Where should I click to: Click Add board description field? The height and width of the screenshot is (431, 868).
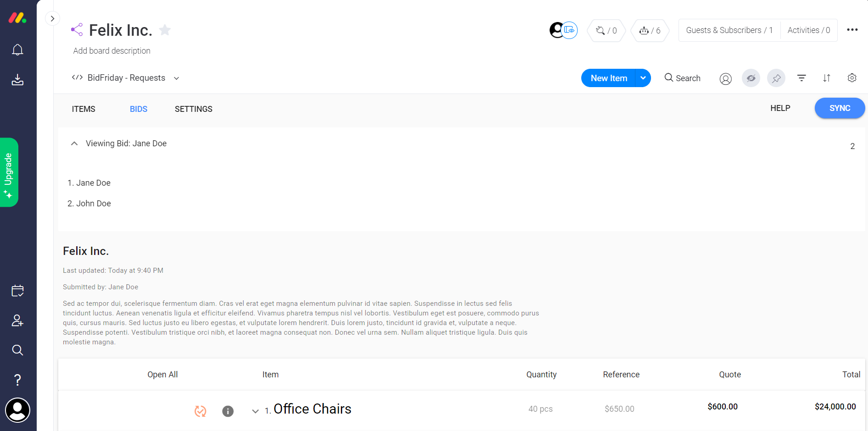coord(112,51)
